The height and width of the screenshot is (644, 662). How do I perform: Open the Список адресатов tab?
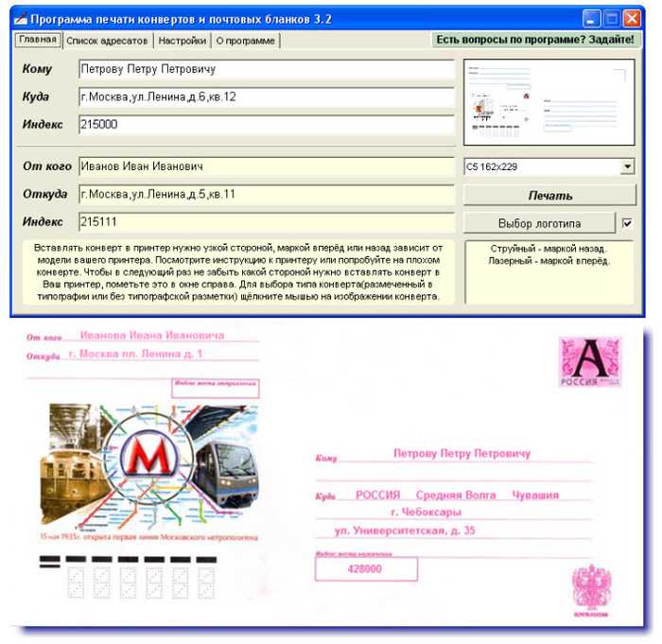pos(107,41)
